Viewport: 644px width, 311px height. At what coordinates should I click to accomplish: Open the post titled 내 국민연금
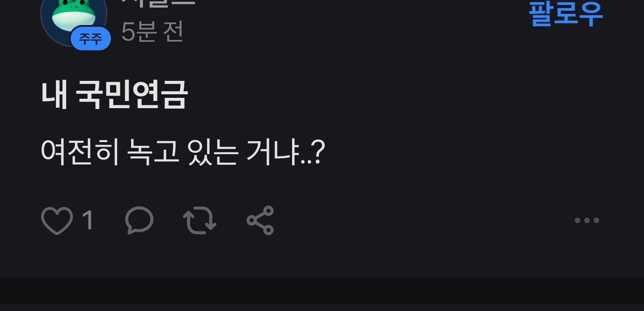click(114, 95)
